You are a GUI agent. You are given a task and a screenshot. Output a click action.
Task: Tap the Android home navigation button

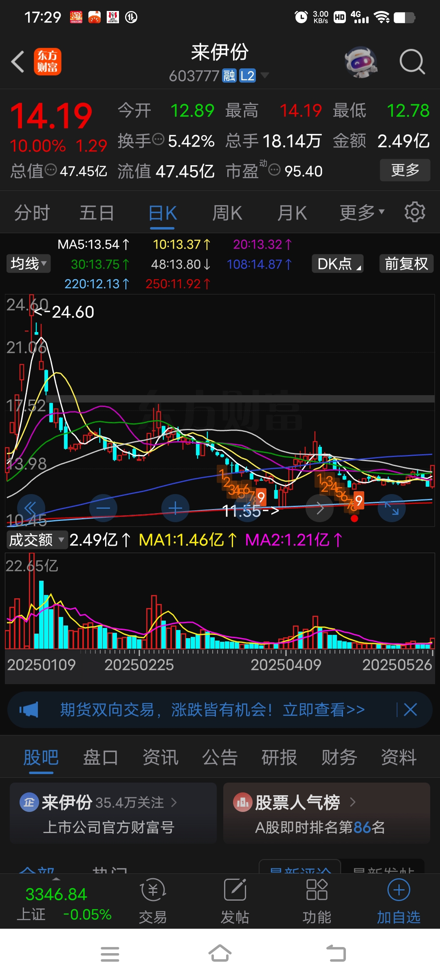(220, 954)
